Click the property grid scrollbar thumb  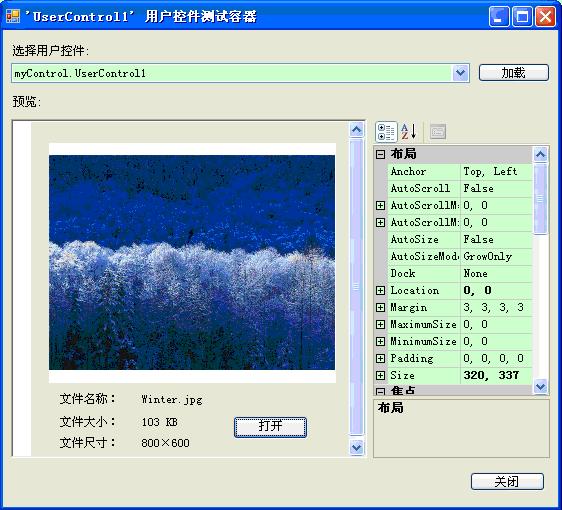[x=540, y=199]
